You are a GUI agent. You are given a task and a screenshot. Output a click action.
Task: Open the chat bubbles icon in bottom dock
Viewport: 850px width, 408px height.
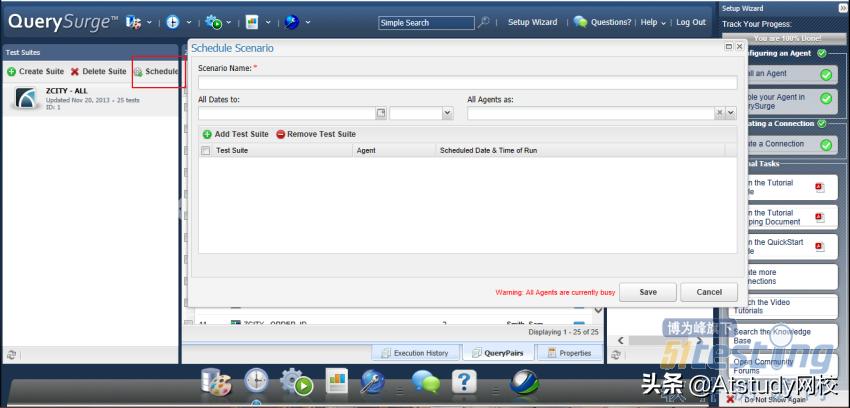tap(426, 382)
